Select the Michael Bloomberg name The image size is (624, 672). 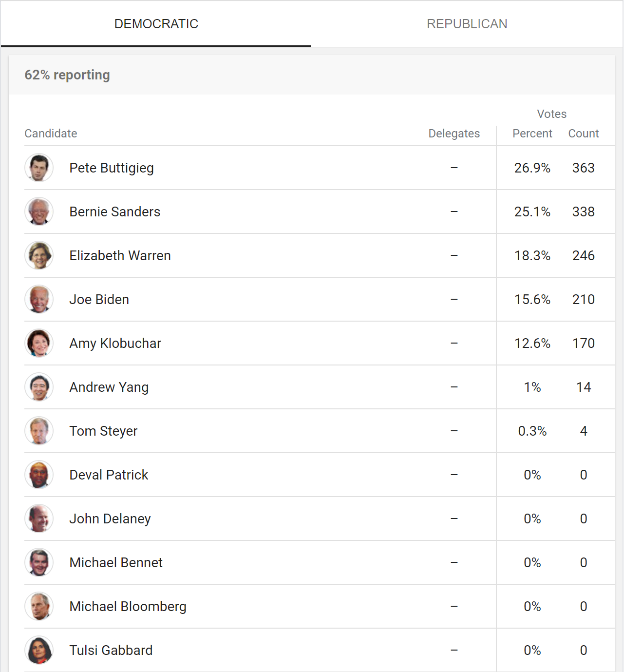pos(128,606)
